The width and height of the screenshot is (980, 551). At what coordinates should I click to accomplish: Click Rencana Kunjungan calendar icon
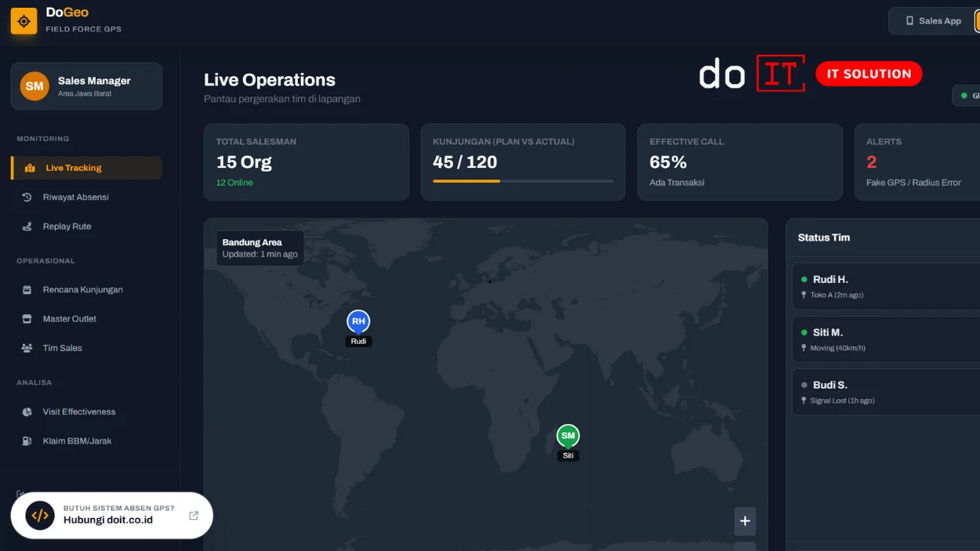pos(27,290)
